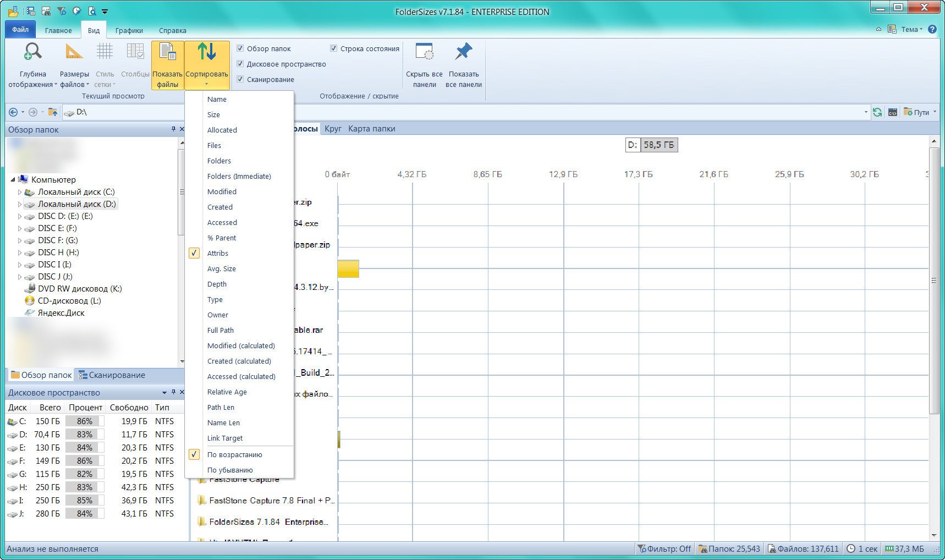Screen dimensions: 945x560
Task: Select По убыванию sort order
Action: (x=239, y=470)
